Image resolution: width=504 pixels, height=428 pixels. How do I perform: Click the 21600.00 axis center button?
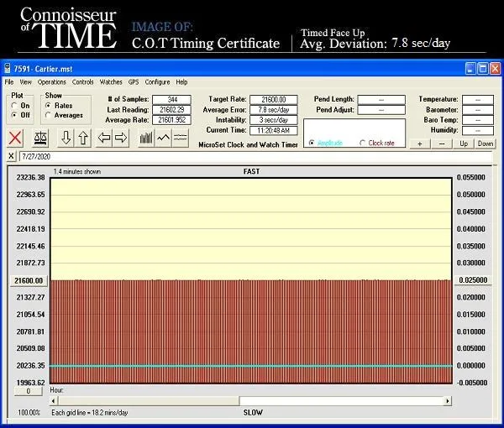coord(29,280)
